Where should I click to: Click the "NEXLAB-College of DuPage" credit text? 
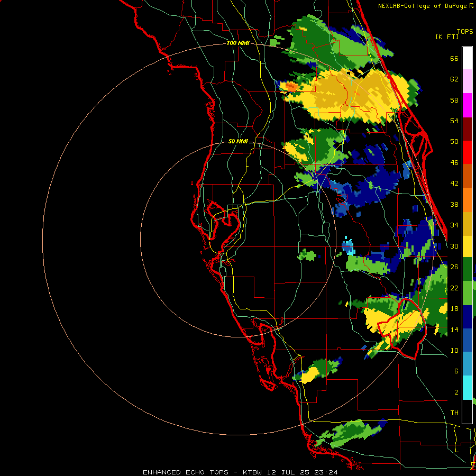[422, 6]
